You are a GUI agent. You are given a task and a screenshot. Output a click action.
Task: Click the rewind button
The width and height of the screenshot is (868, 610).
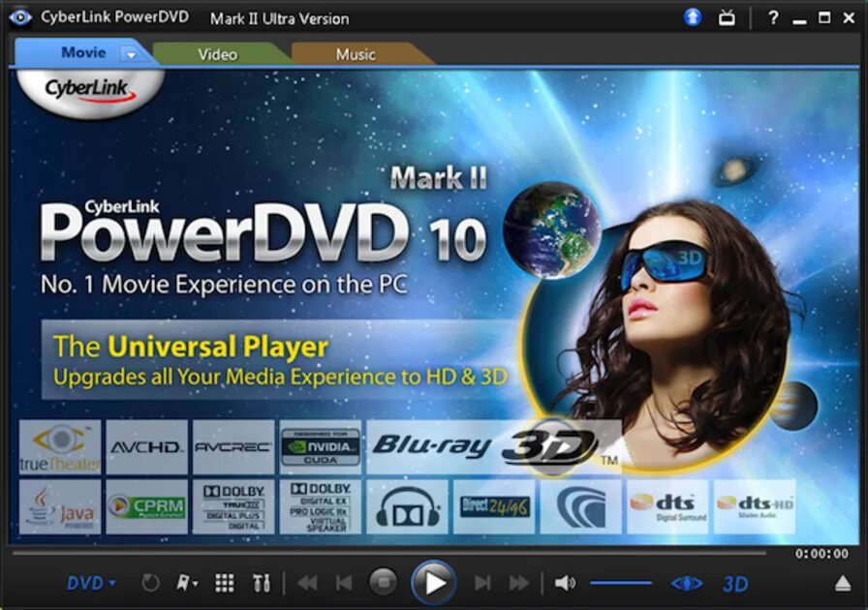(307, 583)
